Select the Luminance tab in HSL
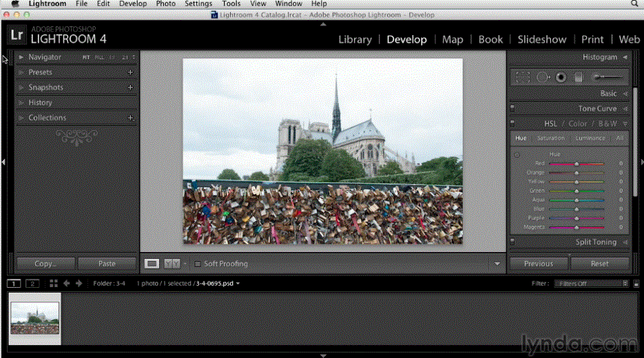Image resolution: width=644 pixels, height=358 pixels. tap(590, 138)
